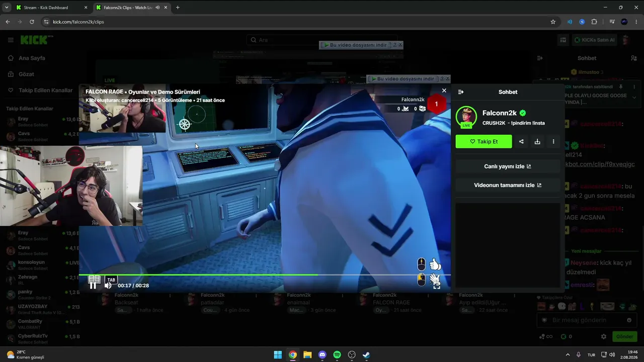Select UZAYOZBAY channel in sidebar
The width and height of the screenshot is (644, 362).
click(x=42, y=309)
